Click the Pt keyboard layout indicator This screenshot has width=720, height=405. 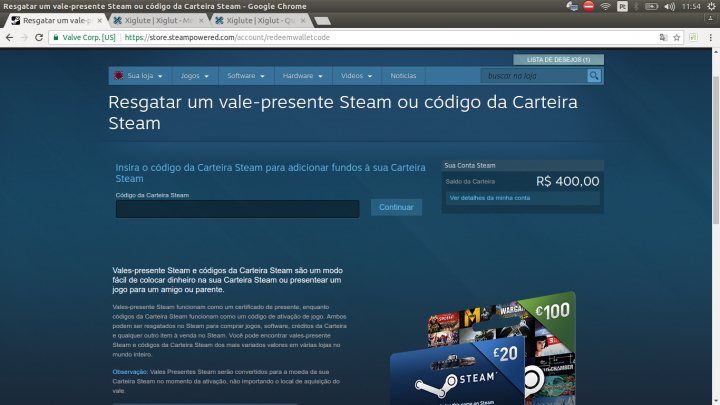(622, 6)
